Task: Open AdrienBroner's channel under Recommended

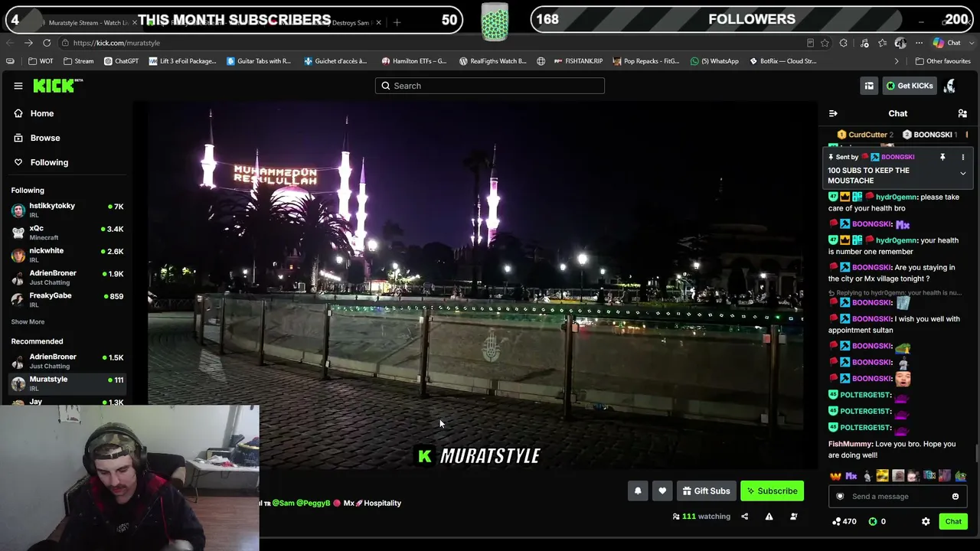Action: [x=67, y=361]
